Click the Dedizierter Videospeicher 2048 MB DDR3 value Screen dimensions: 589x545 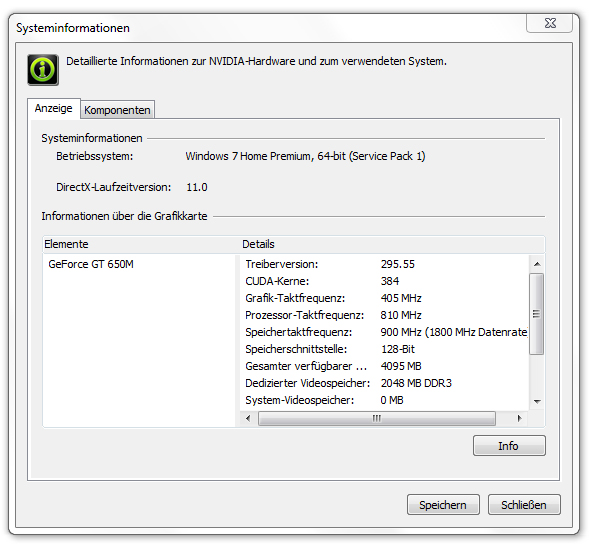416,383
